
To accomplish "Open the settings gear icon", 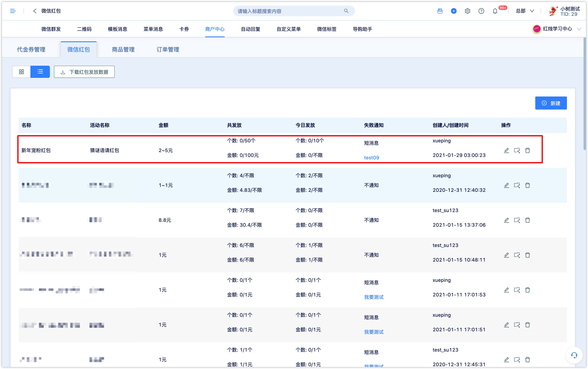I will [x=467, y=11].
